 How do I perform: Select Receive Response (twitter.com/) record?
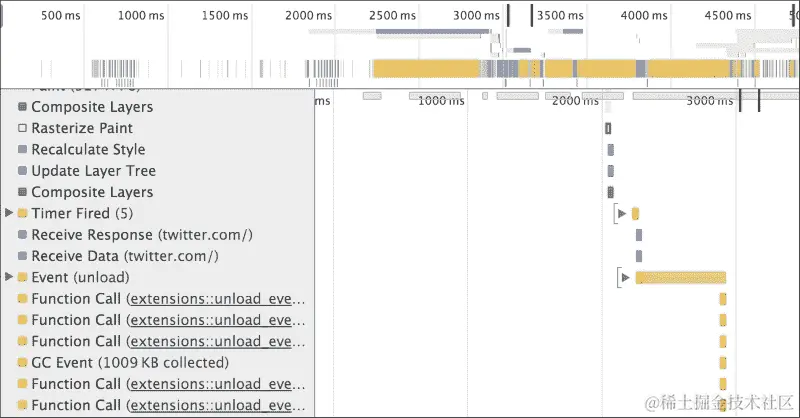[142, 234]
